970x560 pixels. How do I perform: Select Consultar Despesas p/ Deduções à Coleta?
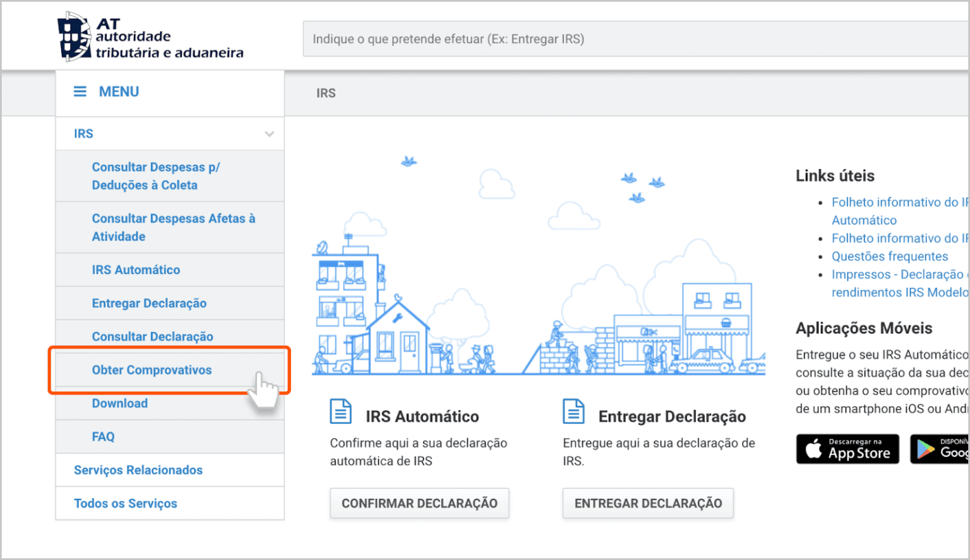coord(156,176)
